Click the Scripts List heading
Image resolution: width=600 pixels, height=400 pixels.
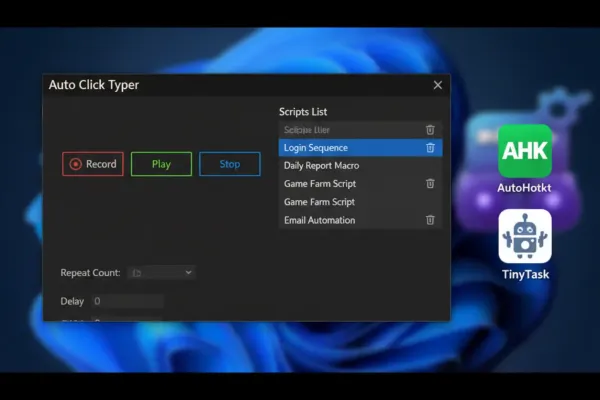(x=303, y=112)
